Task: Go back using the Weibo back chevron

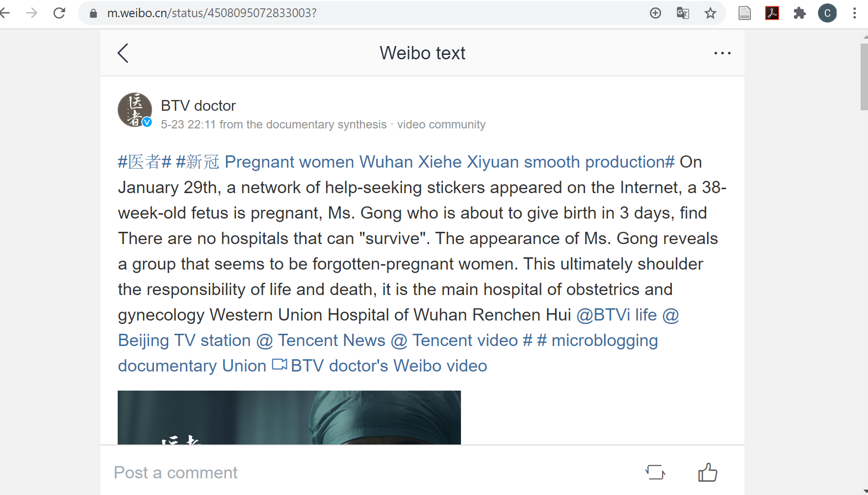Action: [x=123, y=53]
